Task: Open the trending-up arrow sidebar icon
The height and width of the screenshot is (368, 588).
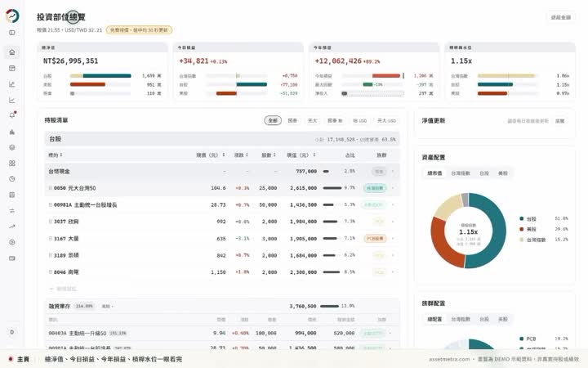Action: (x=12, y=227)
